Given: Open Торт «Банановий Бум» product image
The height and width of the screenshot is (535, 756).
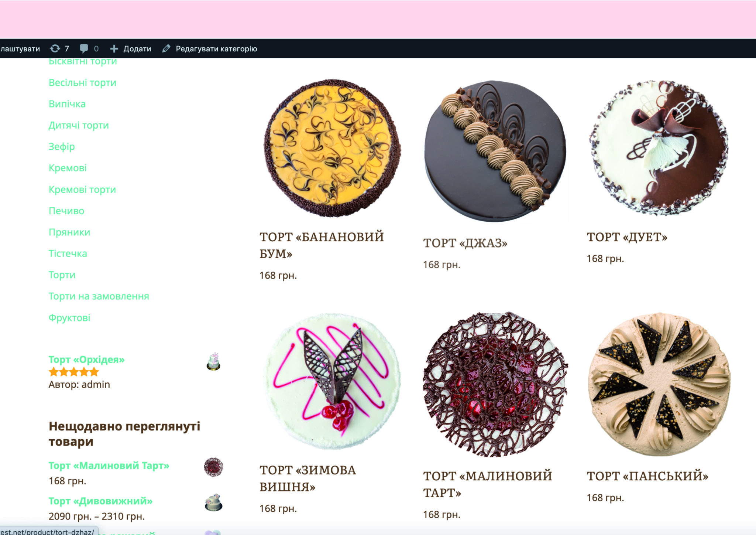Looking at the screenshot, I should (x=332, y=148).
